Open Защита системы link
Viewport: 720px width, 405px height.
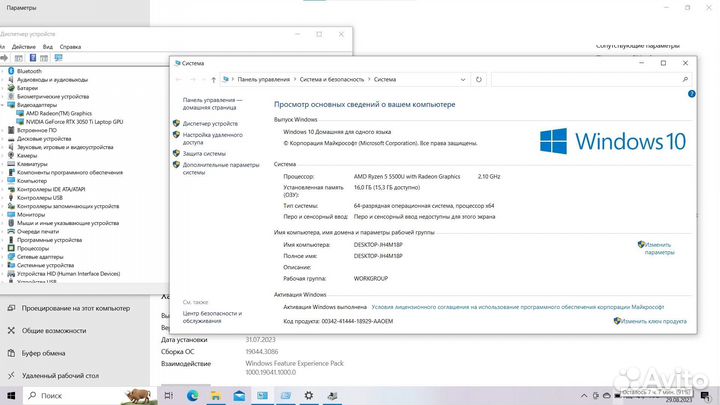pyautogui.click(x=204, y=153)
